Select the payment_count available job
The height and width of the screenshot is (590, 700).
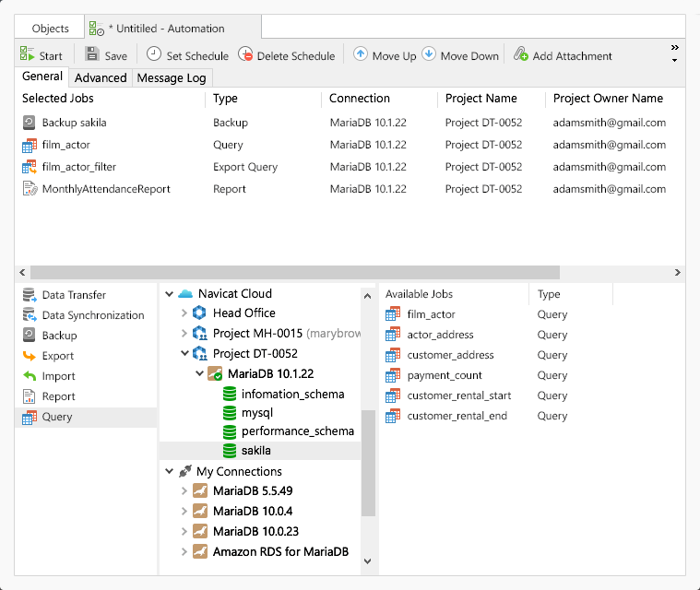click(445, 375)
